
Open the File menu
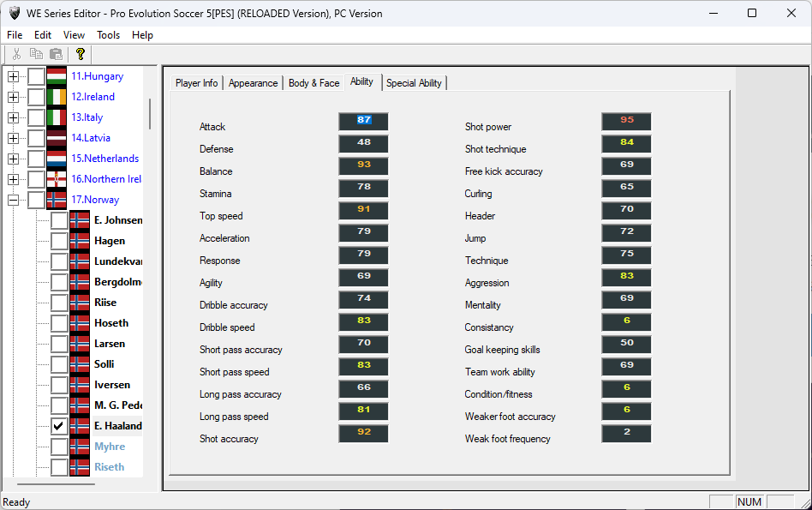click(15, 35)
